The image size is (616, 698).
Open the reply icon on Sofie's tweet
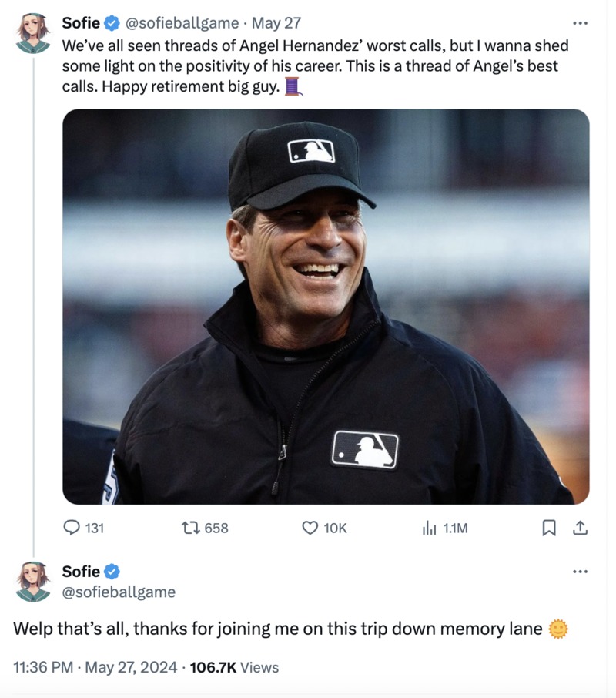tap(72, 529)
